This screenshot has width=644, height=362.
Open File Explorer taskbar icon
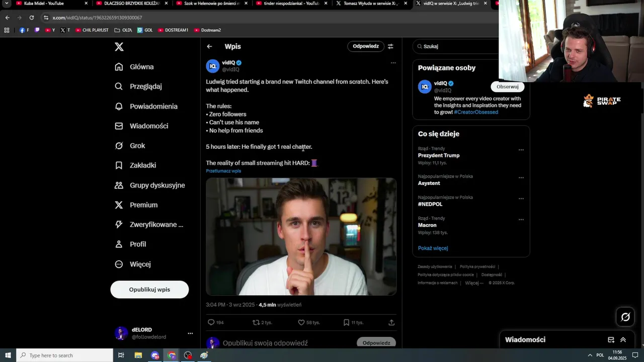pos(138,355)
